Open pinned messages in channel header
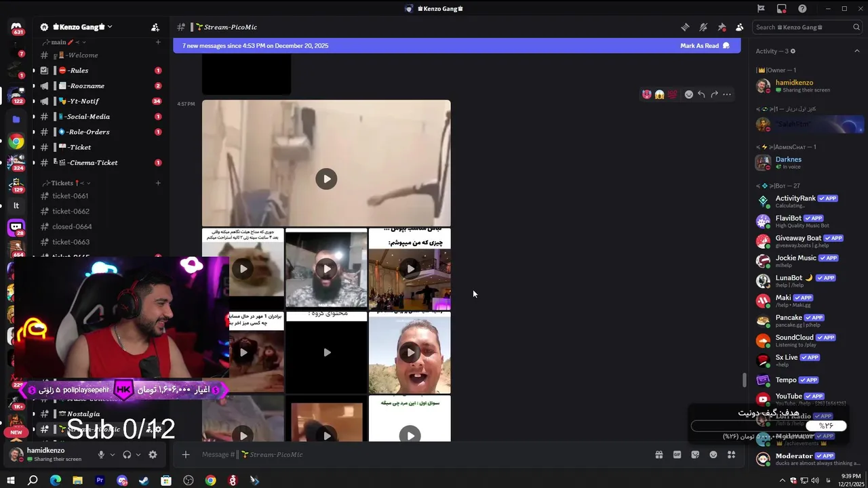 pos(722,27)
